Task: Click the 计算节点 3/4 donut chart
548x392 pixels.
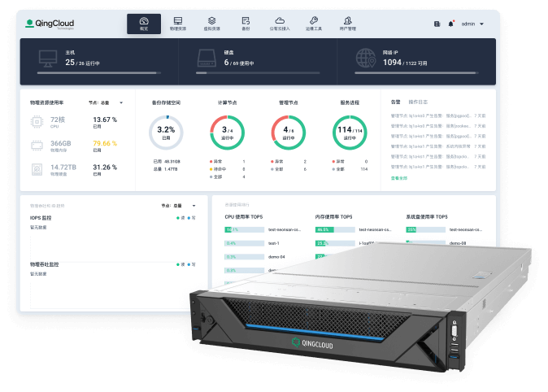Action: tap(227, 133)
